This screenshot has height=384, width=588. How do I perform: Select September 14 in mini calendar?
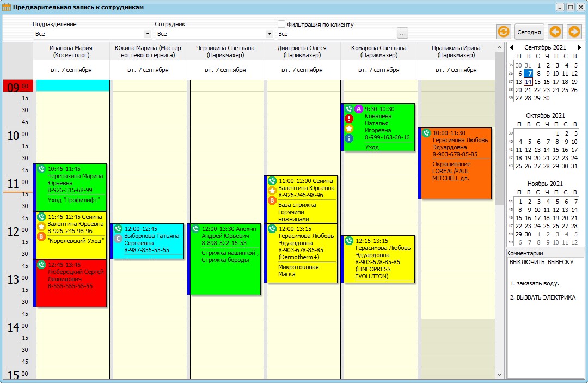point(528,82)
